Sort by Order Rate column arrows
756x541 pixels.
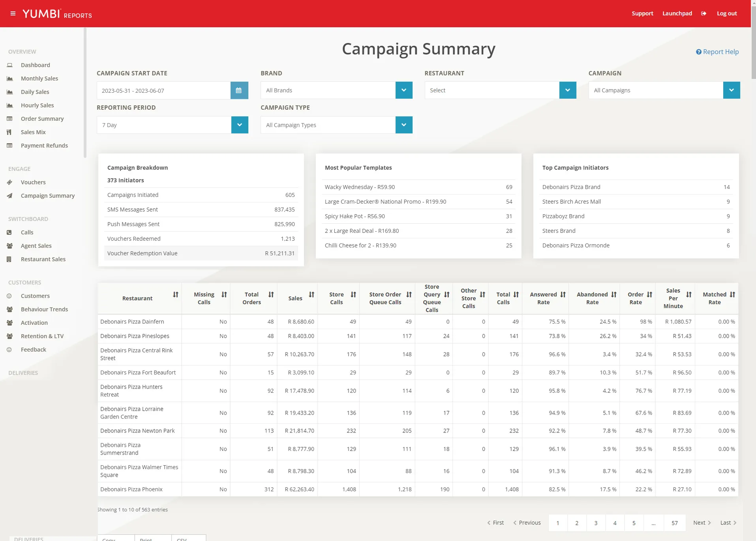(649, 294)
